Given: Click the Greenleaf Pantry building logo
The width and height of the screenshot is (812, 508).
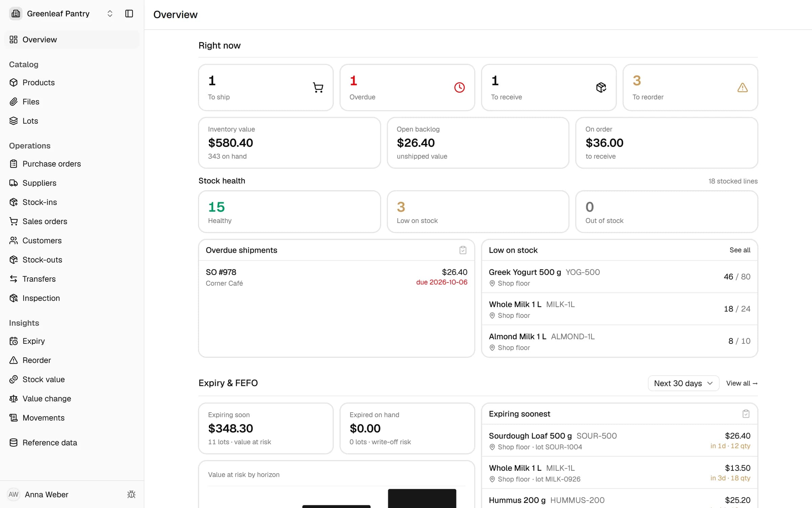Looking at the screenshot, I should point(16,14).
